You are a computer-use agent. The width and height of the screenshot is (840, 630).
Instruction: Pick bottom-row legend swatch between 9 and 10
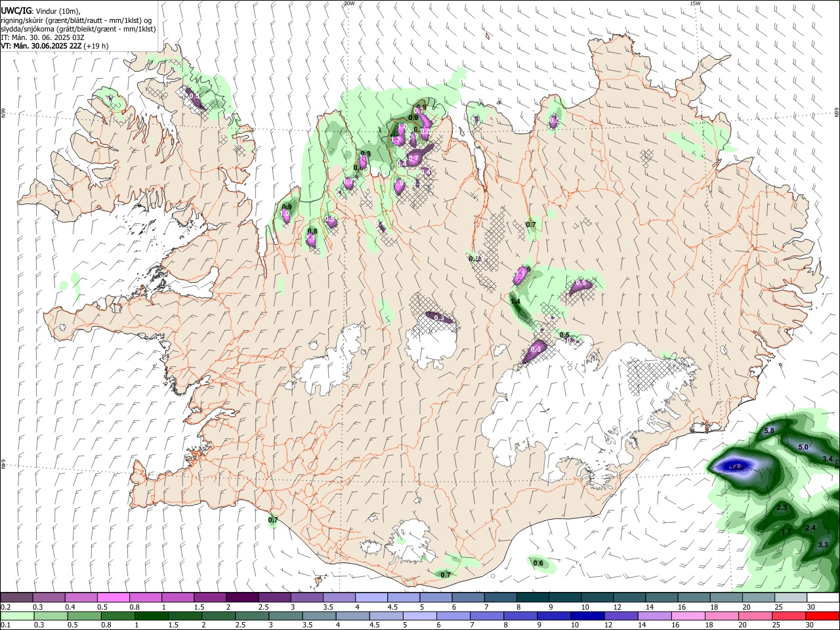554,616
